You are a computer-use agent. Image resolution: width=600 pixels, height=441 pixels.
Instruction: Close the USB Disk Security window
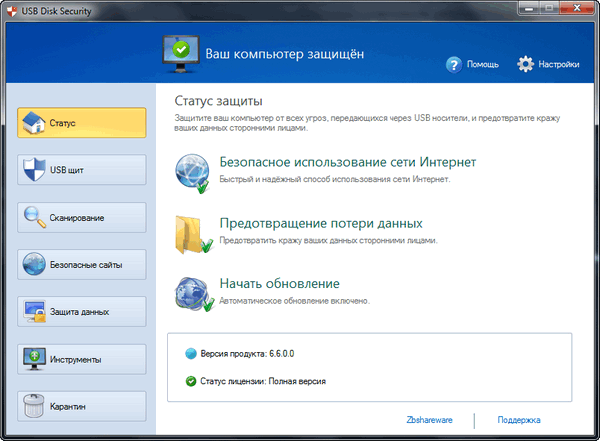(577, 8)
